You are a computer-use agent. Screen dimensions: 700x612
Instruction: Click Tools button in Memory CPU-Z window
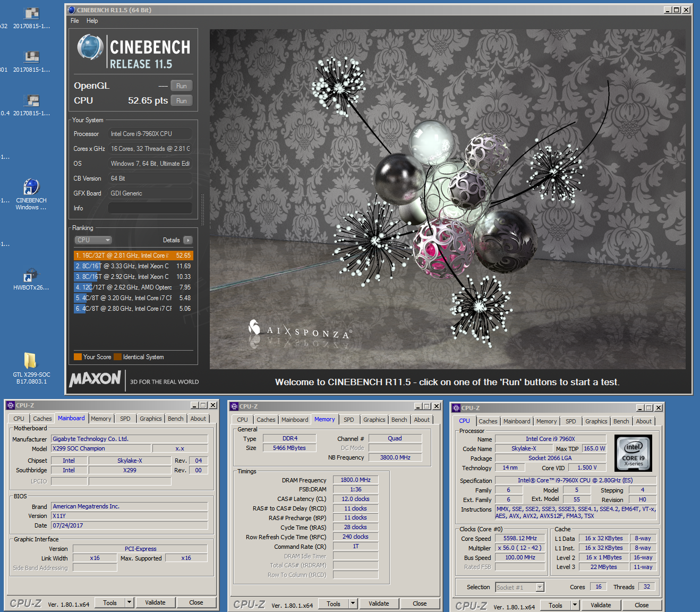click(x=334, y=603)
